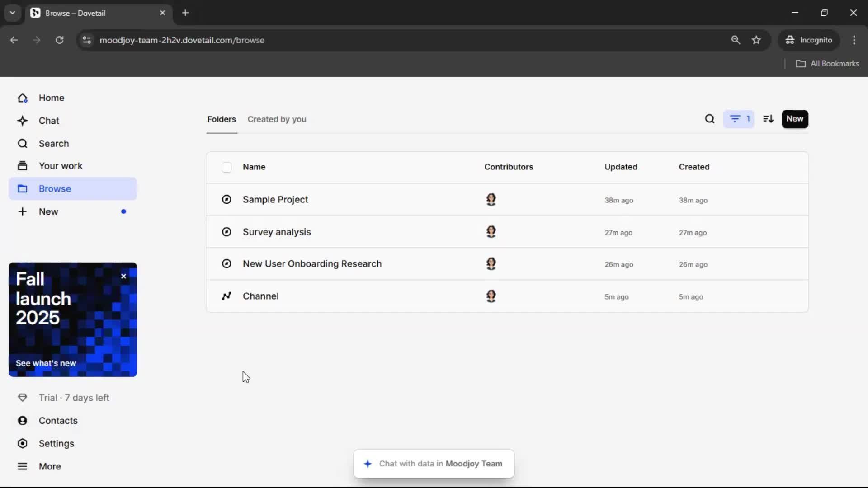Click the magnifier search icon above table

tap(710, 119)
